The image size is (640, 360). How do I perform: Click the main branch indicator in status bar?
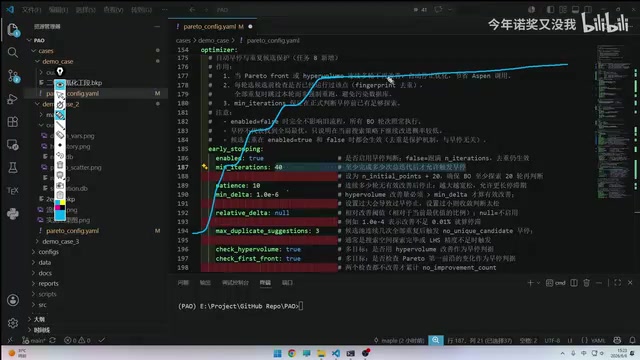point(33,340)
